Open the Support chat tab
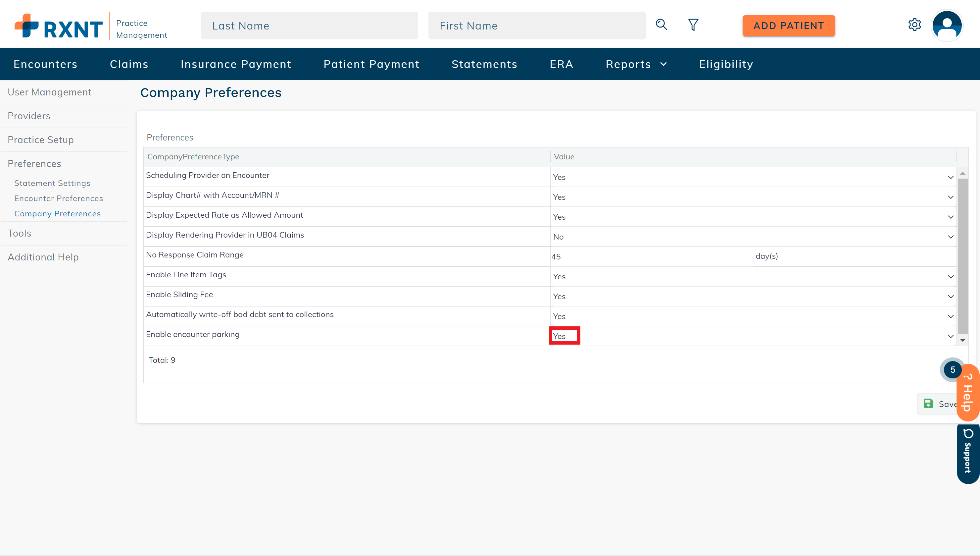 click(x=968, y=453)
